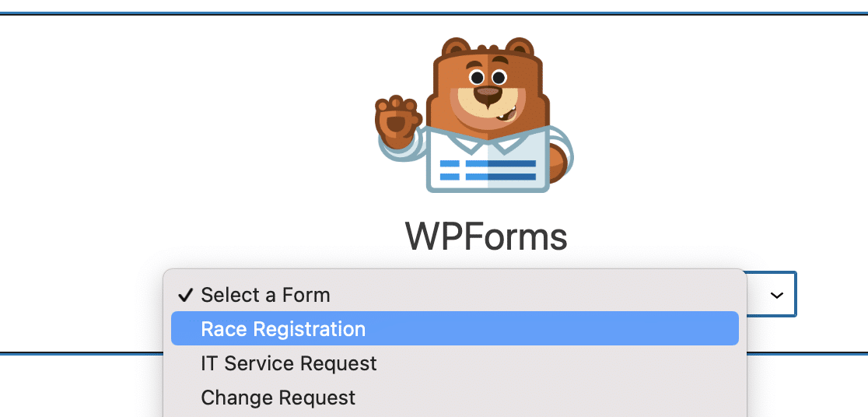868x417 pixels.
Task: Click the checkmark beside Select a Form
Action: (x=185, y=295)
